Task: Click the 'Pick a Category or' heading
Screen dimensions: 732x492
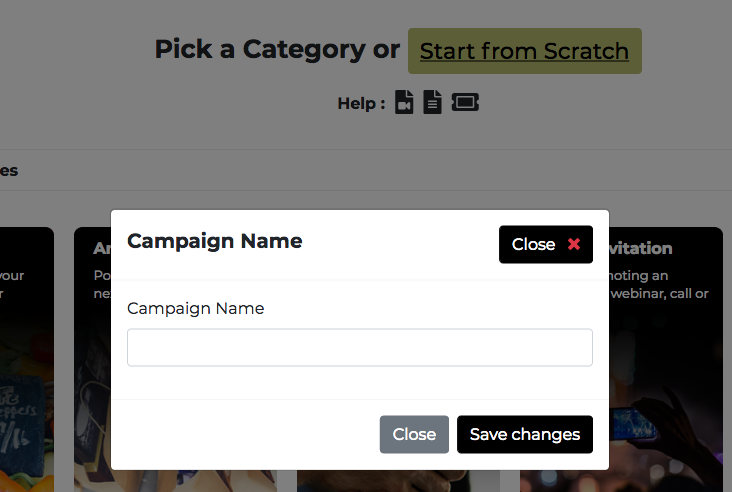Action: click(277, 49)
